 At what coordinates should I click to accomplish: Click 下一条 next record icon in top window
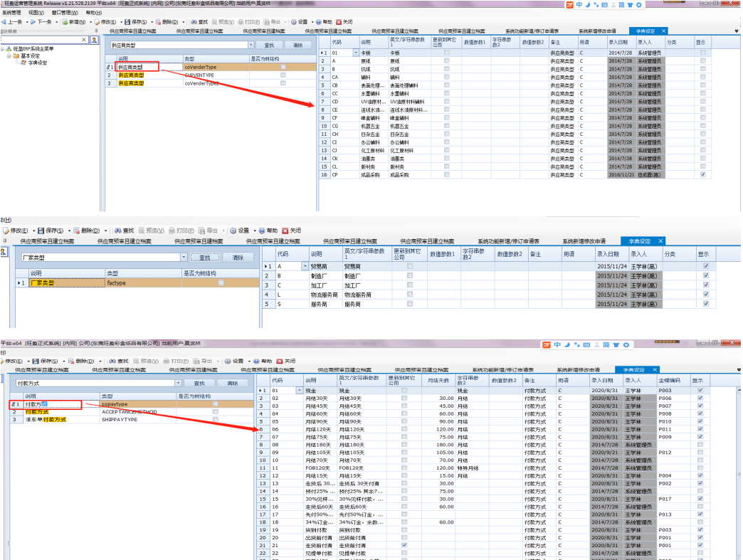click(33, 22)
